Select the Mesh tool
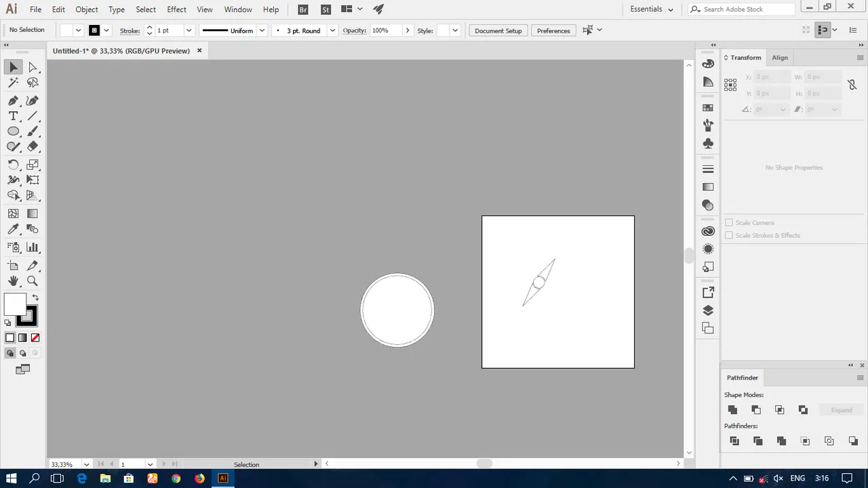This screenshot has height=488, width=868. [x=14, y=214]
